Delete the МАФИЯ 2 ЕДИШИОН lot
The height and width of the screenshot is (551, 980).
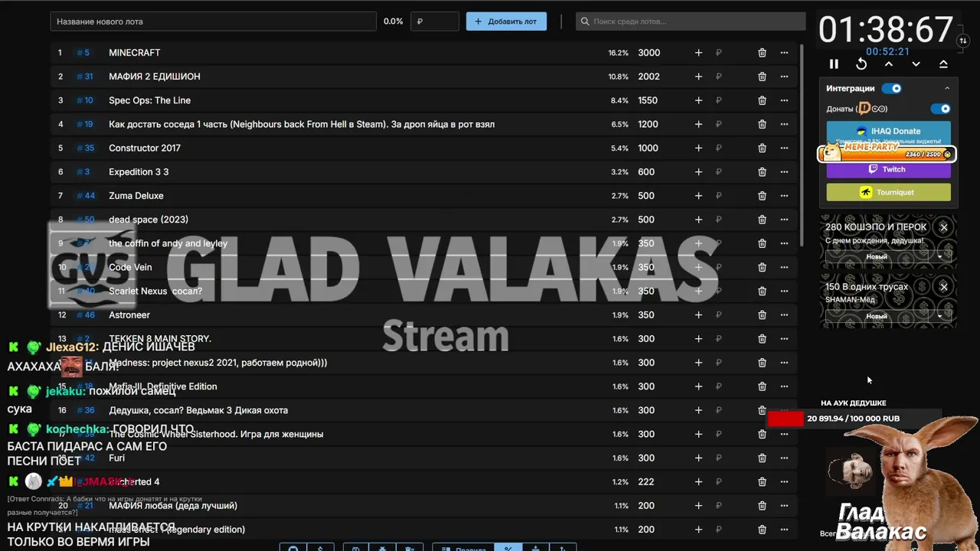pos(762,77)
